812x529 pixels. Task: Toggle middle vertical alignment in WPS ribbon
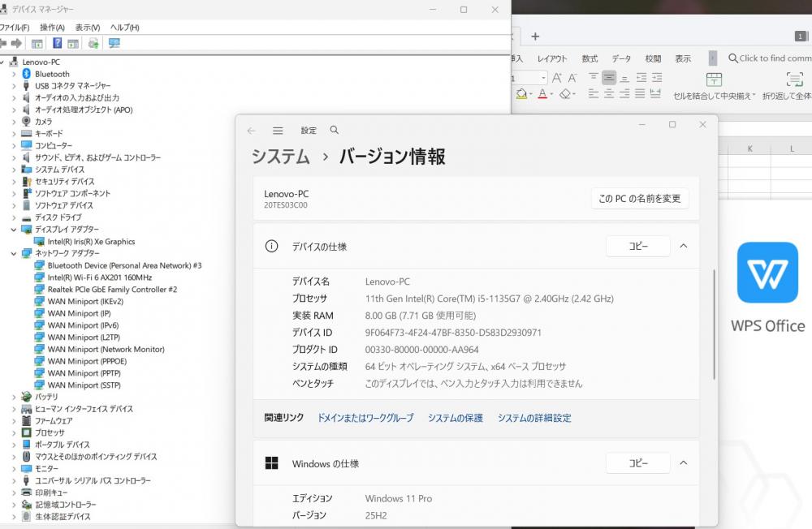609,78
